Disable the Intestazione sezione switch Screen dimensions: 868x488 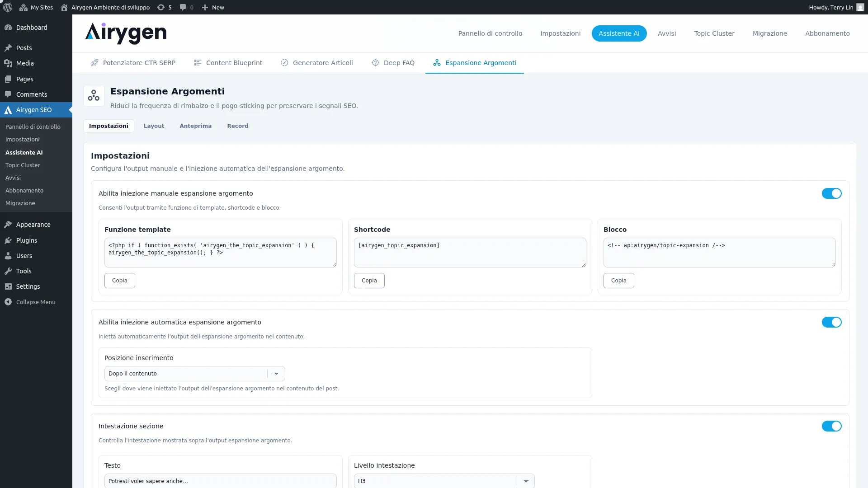click(x=831, y=426)
